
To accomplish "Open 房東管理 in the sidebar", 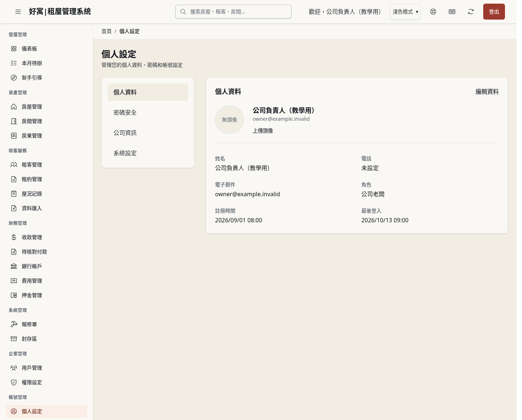I will 46,136.
